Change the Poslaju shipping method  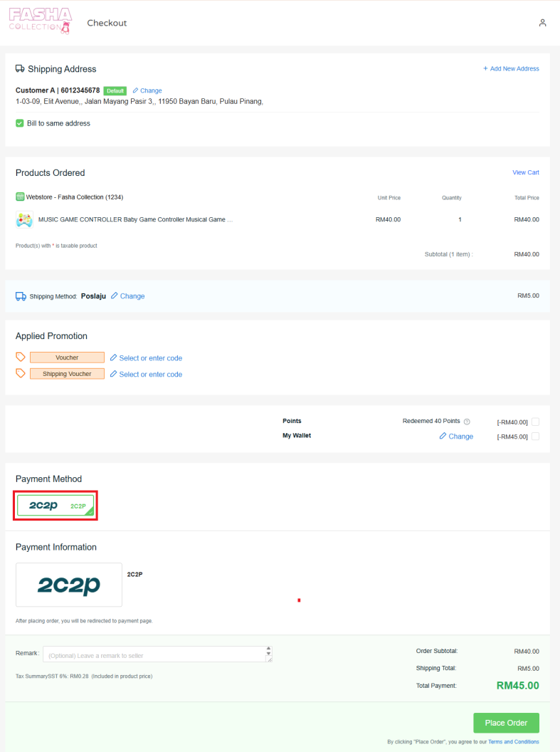point(128,296)
